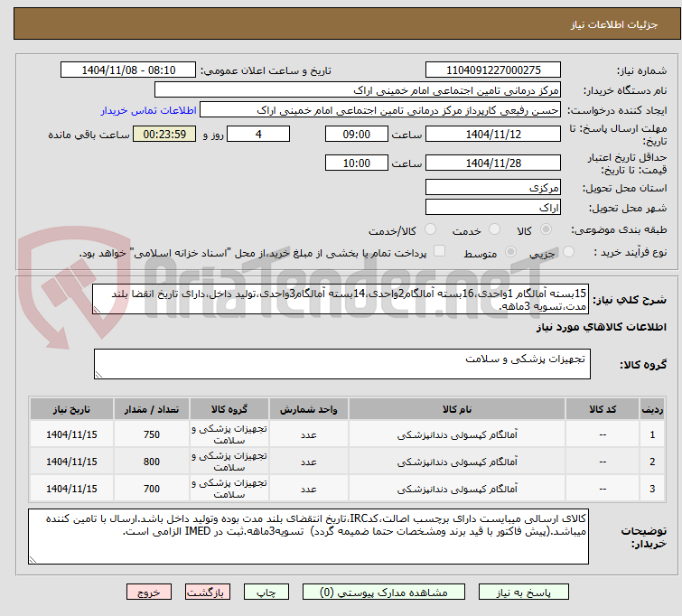This screenshot has height=616, width=682.
Task: Grab resize handle of شرح کلی نیاز box
Action: pyautogui.click(x=97, y=310)
